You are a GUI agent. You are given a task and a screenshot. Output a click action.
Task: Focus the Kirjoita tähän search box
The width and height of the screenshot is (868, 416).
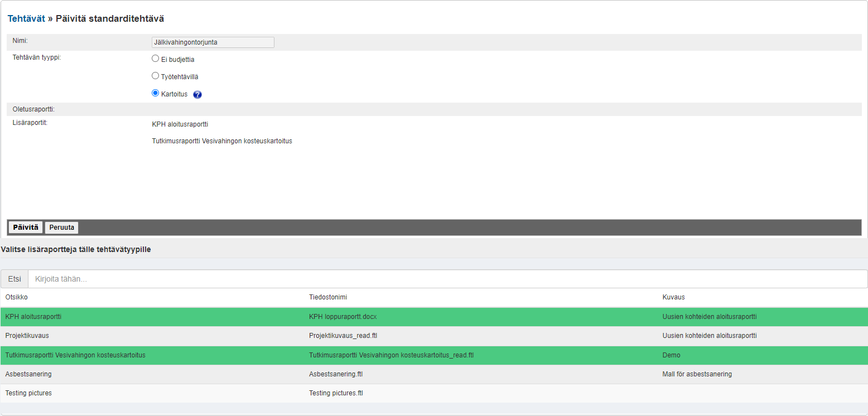447,279
